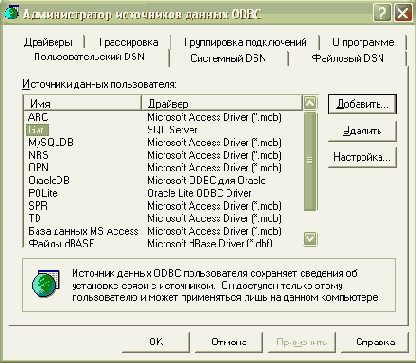416x363 pixels.
Task: Sort by the Имя column header
Action: pos(83,103)
